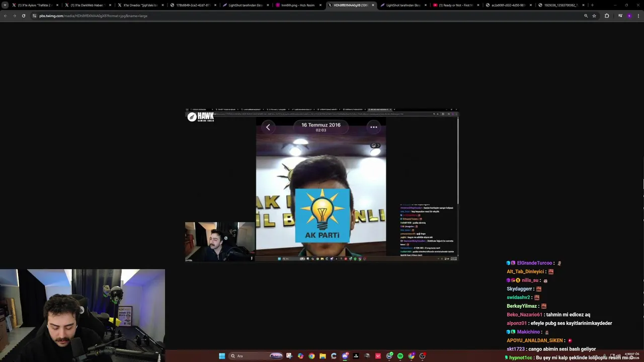Open Chrome three-dot menu

pos(638,16)
